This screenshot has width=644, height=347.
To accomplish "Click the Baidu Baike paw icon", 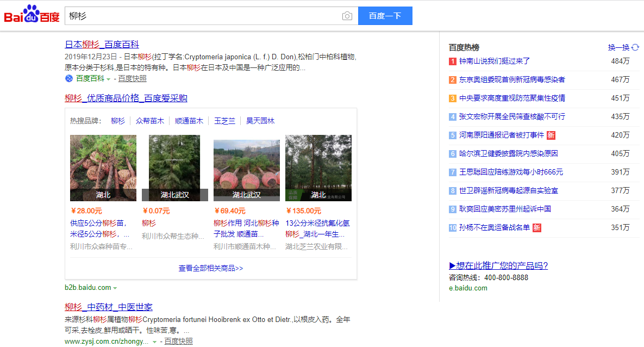I will (x=69, y=78).
